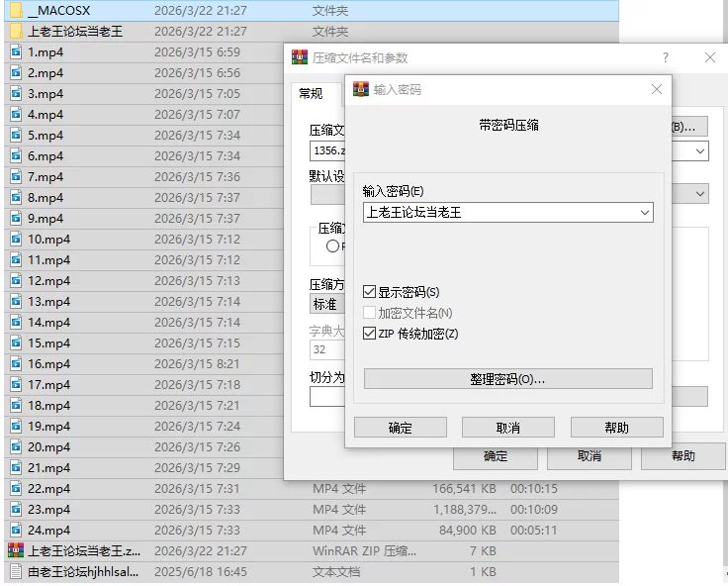Click 取消 in the 压缩文件名和参数 dialog
728x586 pixels.
[590, 456]
